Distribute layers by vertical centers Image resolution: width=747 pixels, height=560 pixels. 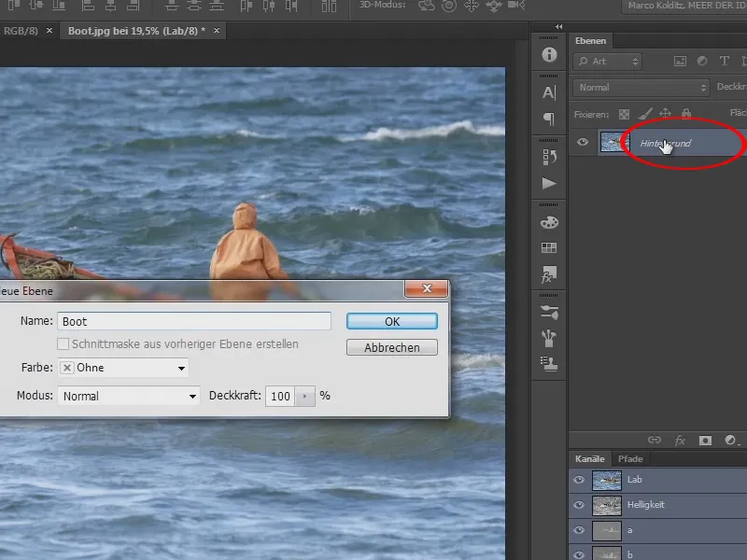point(194,6)
